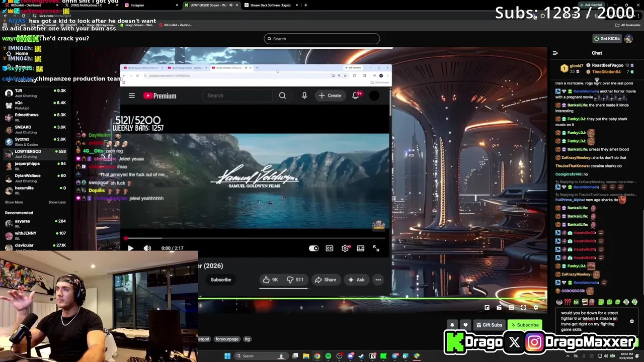The height and width of the screenshot is (362, 644).
Task: Switch to the X Notifications tab
Action: pyautogui.click(x=91, y=5)
